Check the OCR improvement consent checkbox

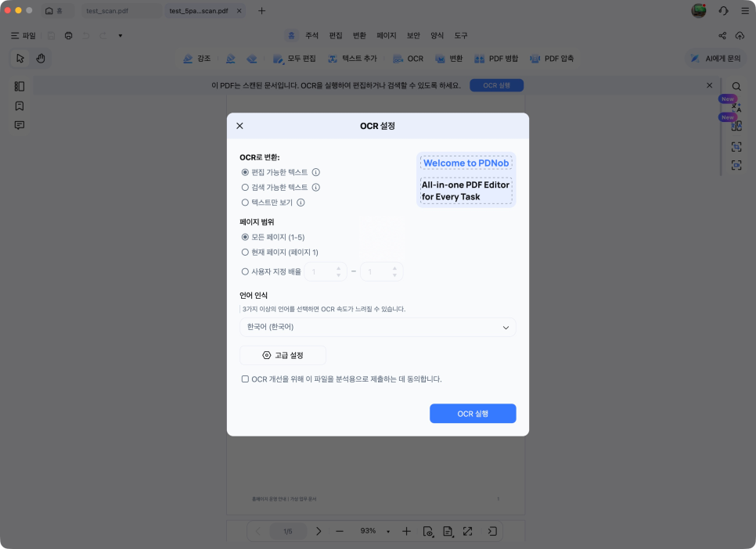[245, 379]
